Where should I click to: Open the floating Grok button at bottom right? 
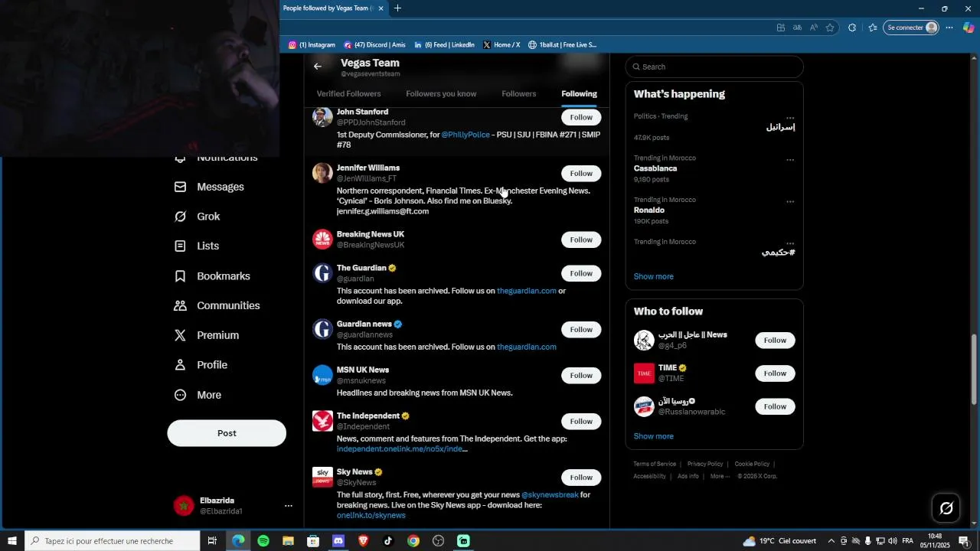pyautogui.click(x=946, y=508)
